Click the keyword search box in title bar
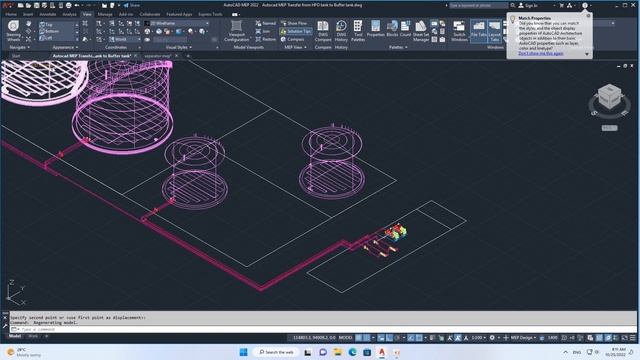The height and width of the screenshot is (360, 640). pos(478,5)
